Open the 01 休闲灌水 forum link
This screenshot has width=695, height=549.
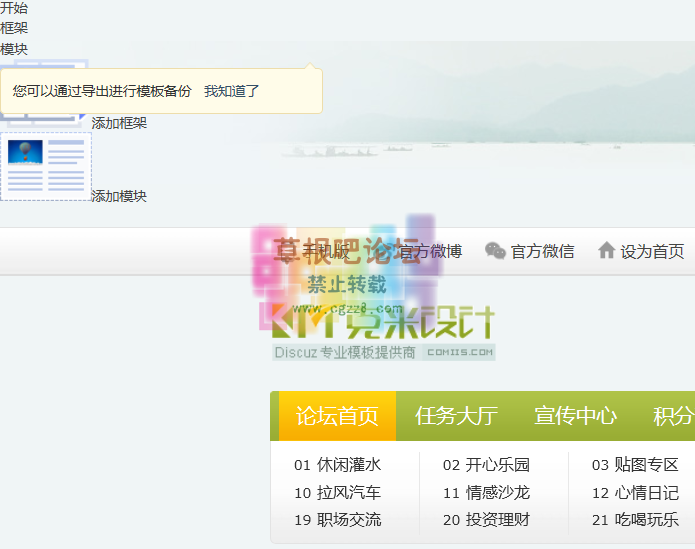point(337,465)
